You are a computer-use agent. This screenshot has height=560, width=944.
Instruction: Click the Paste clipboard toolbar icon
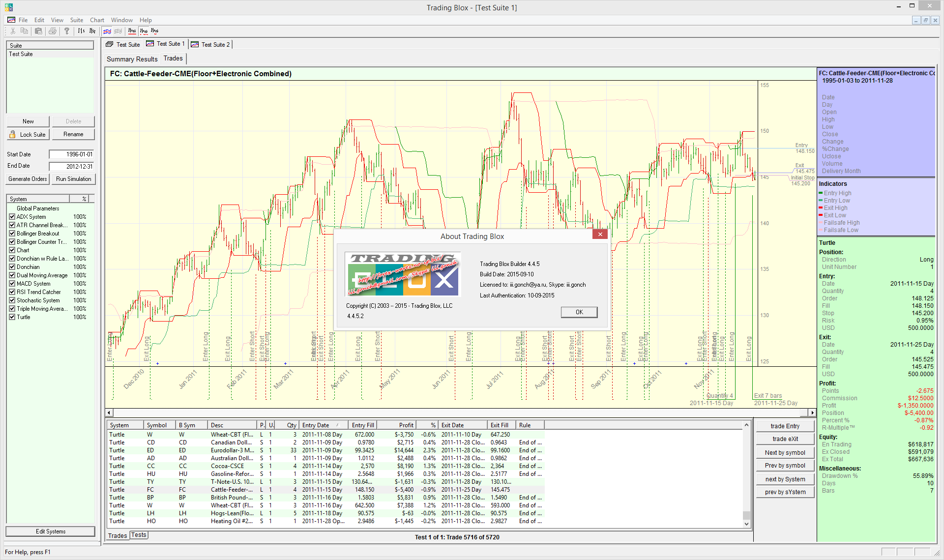pos(38,31)
